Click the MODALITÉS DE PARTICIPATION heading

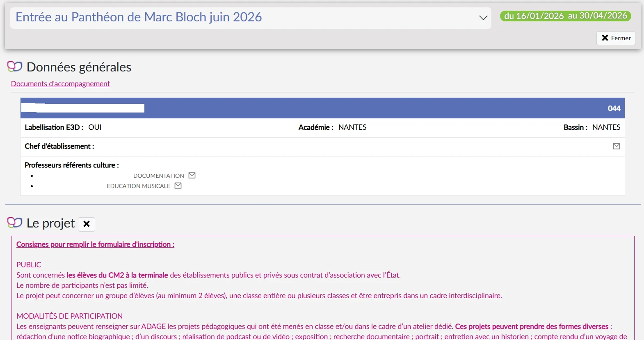69,316
